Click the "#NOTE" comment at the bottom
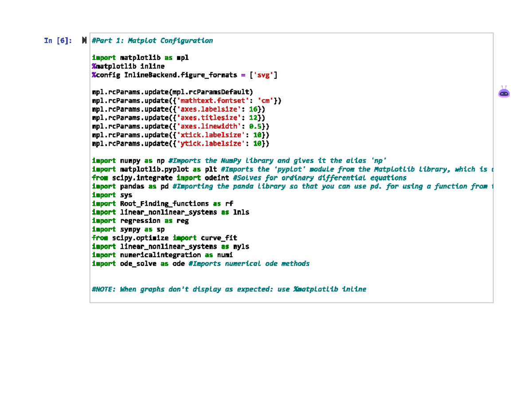Screen dimensions: 532x411 [x=222, y=289]
